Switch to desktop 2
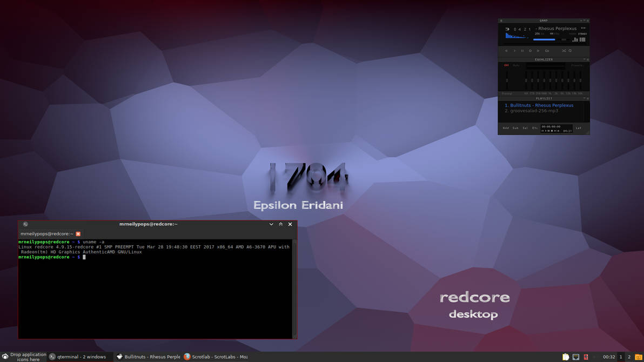 (x=629, y=357)
